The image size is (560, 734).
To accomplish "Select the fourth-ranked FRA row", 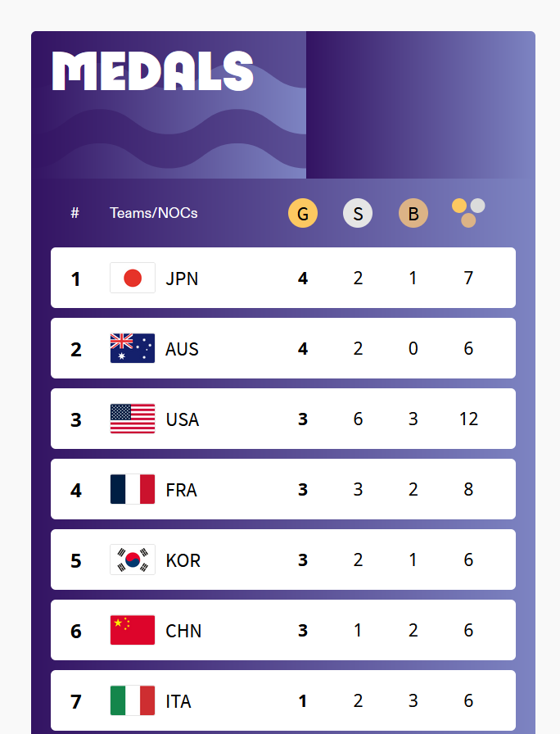I will pos(283,489).
